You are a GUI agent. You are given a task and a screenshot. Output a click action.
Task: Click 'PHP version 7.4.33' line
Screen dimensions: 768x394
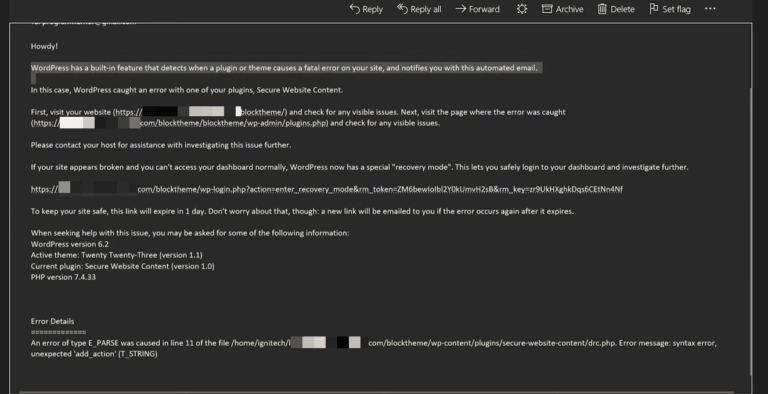pyautogui.click(x=63, y=277)
